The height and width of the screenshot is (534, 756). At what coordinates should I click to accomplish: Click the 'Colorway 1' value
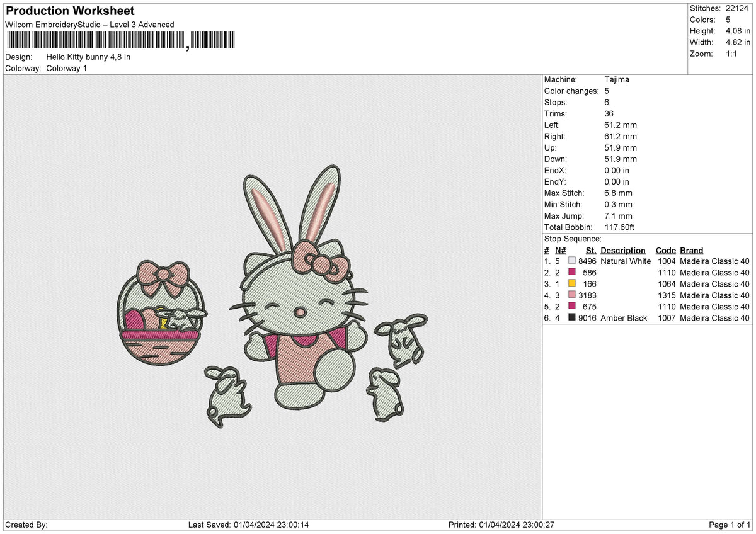point(67,68)
